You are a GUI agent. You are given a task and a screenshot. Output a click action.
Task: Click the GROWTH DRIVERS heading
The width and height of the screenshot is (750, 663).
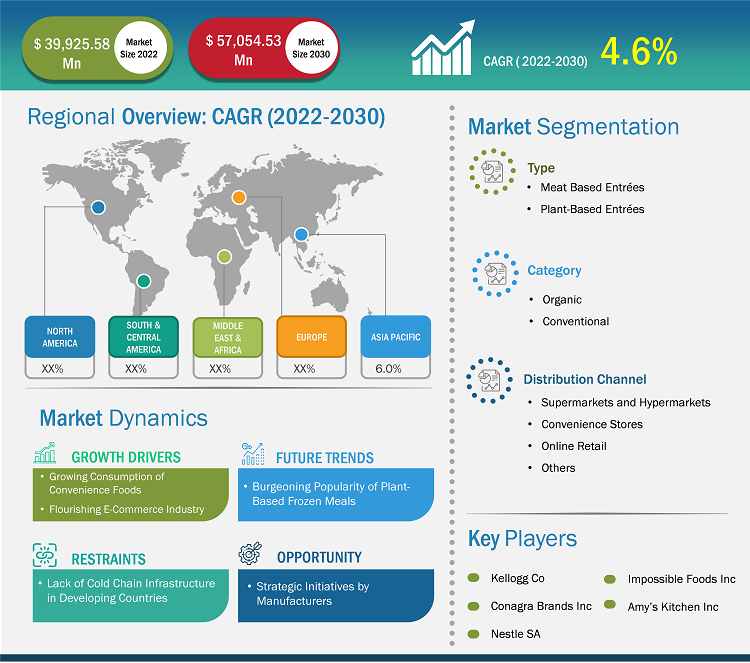click(126, 457)
